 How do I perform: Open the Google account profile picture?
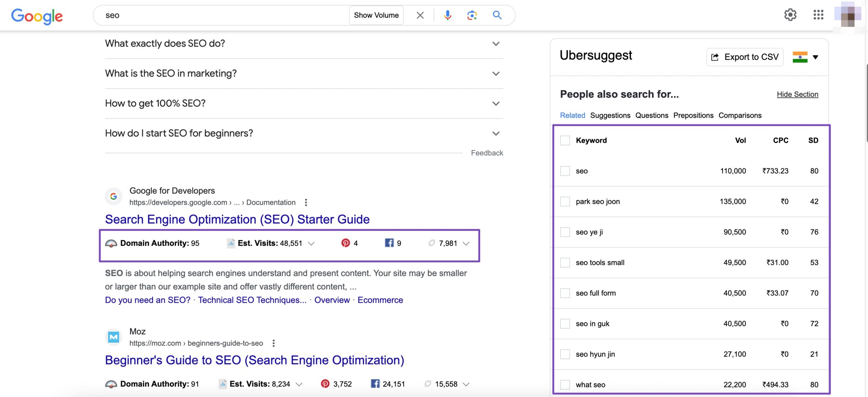click(848, 14)
